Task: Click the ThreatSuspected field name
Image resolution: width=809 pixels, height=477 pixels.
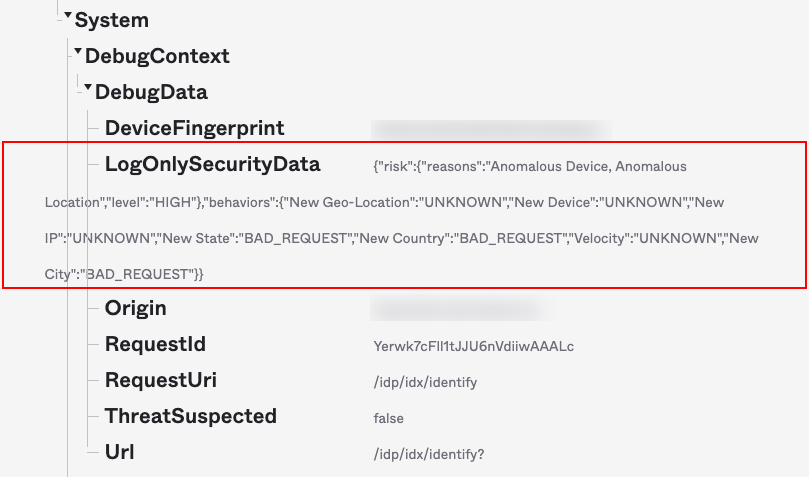Action: click(190, 416)
